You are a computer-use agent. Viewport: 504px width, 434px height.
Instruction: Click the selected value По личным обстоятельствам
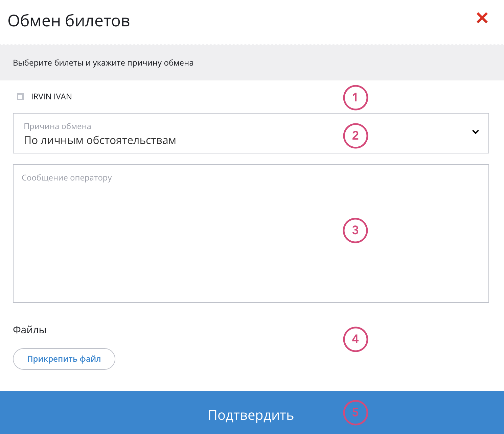pyautogui.click(x=100, y=140)
